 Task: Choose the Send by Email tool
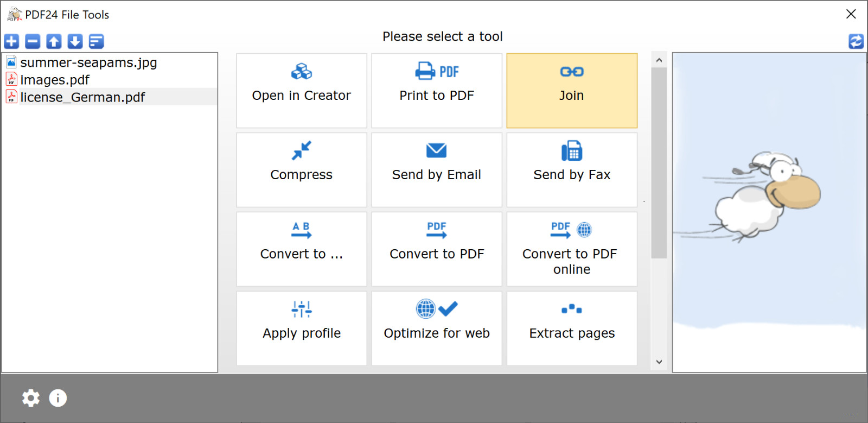tap(437, 170)
